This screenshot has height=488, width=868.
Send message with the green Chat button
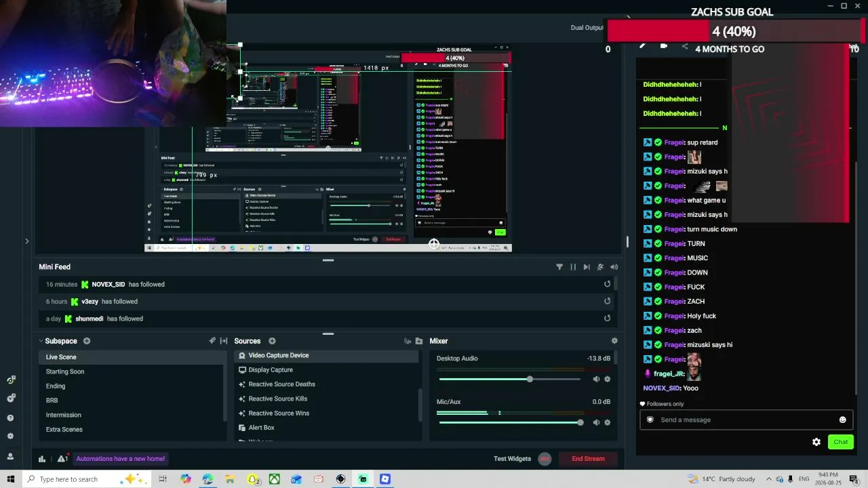(x=840, y=442)
